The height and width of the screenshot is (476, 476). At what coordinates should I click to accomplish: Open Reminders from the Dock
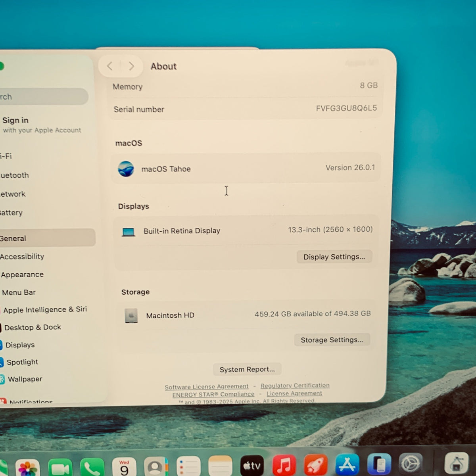pos(188,466)
